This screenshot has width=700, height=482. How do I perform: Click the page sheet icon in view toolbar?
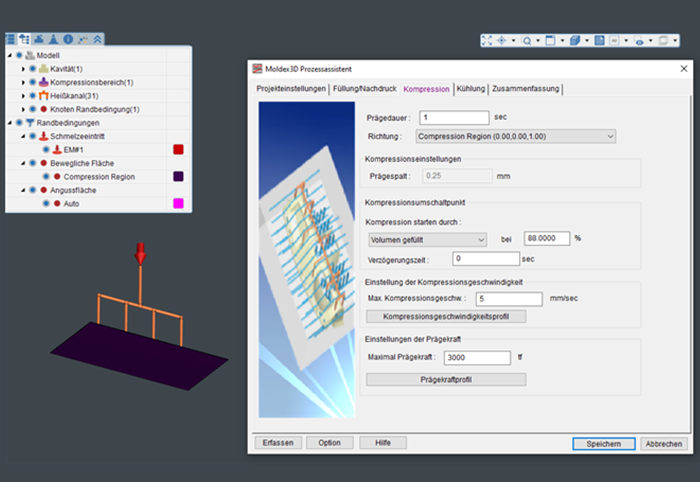(x=600, y=41)
